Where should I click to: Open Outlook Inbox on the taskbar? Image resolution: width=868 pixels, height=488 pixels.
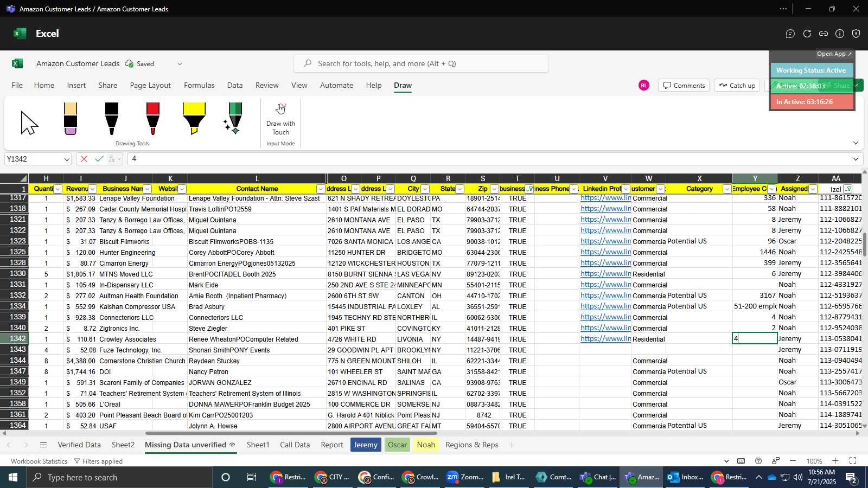685,477
